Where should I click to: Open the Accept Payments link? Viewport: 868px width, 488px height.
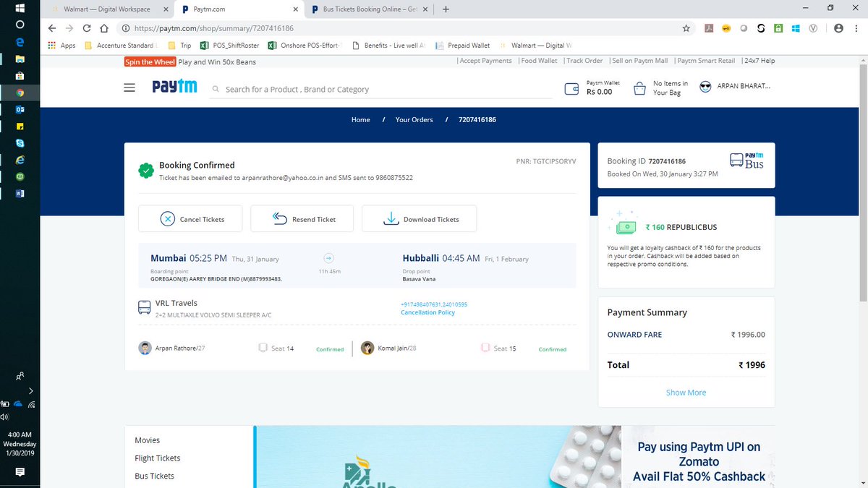point(485,61)
